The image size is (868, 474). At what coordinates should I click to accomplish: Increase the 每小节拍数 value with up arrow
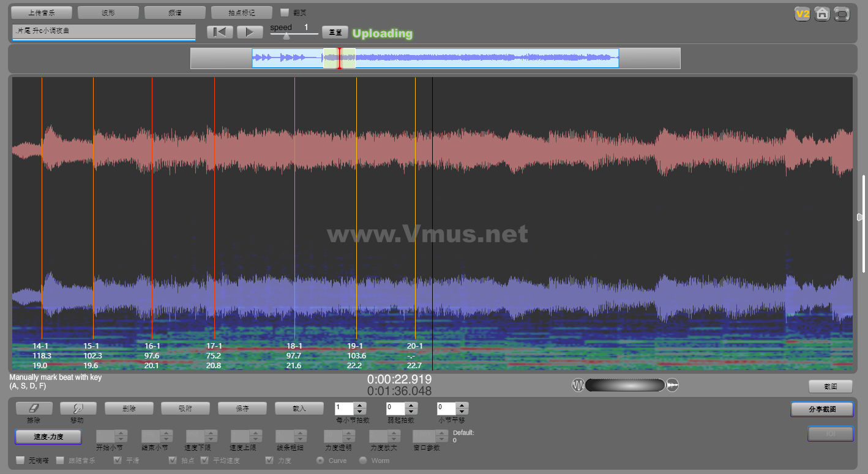361,405
